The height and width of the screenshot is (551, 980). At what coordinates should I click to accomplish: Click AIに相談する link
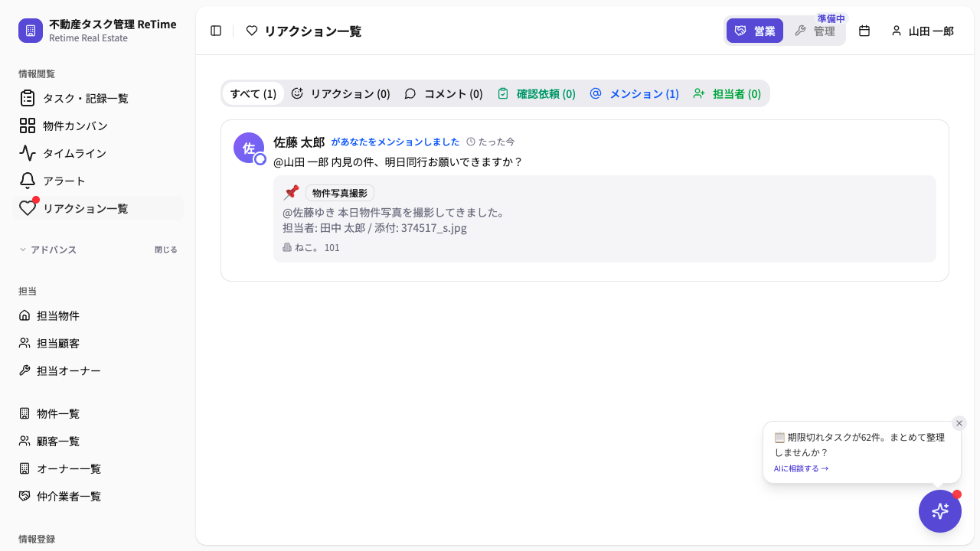pos(801,468)
